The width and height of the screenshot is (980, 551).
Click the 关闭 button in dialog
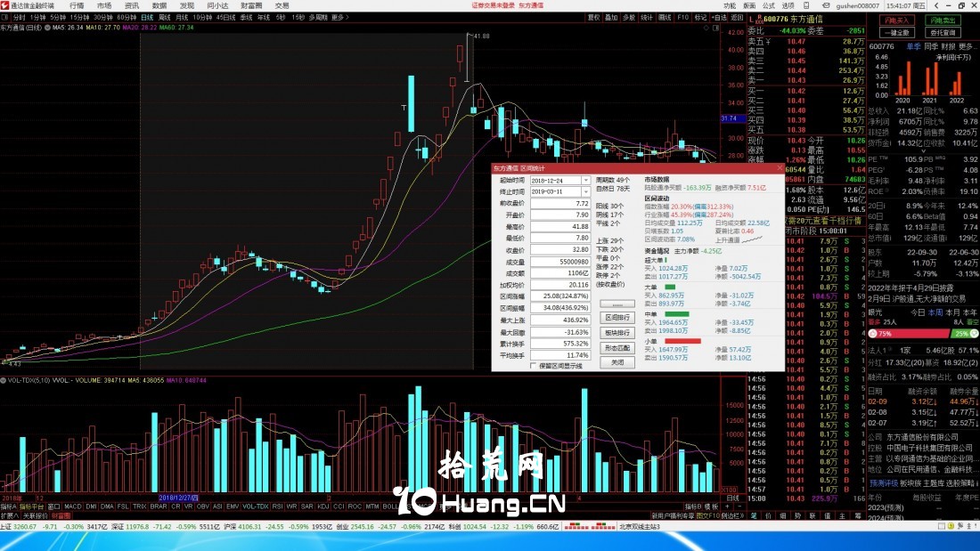(617, 363)
